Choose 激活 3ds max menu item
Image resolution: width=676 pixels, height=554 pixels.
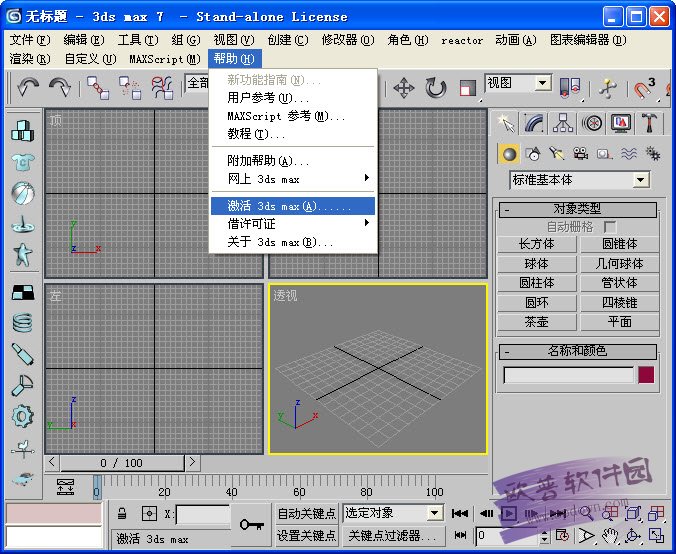point(293,206)
